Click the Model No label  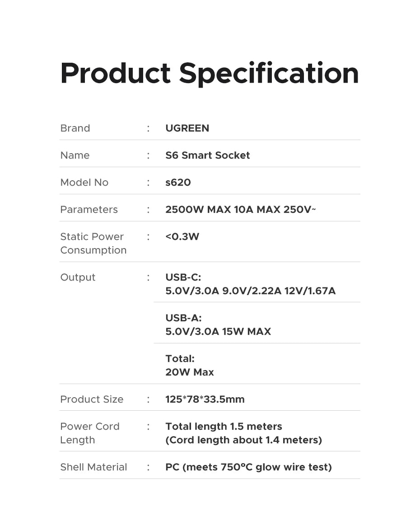[x=84, y=182]
